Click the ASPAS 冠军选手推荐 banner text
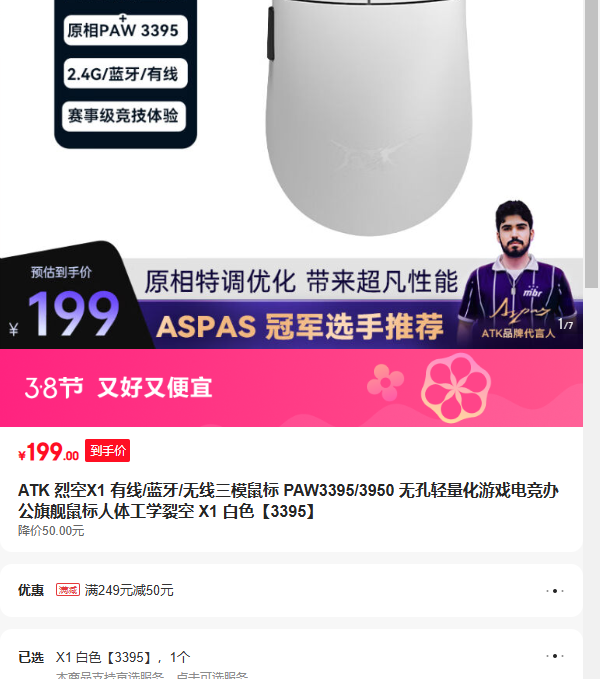Screen dimensions: 600x679 (300, 326)
